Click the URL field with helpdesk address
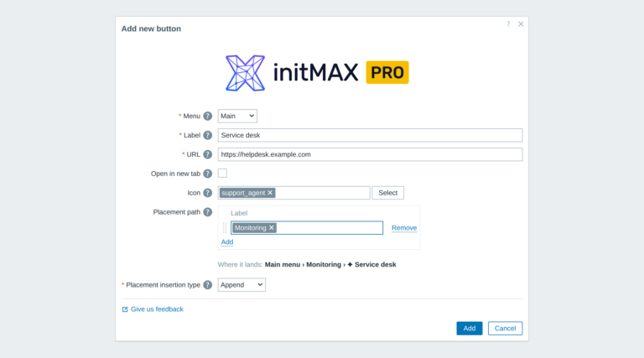644x358 pixels. tap(370, 154)
